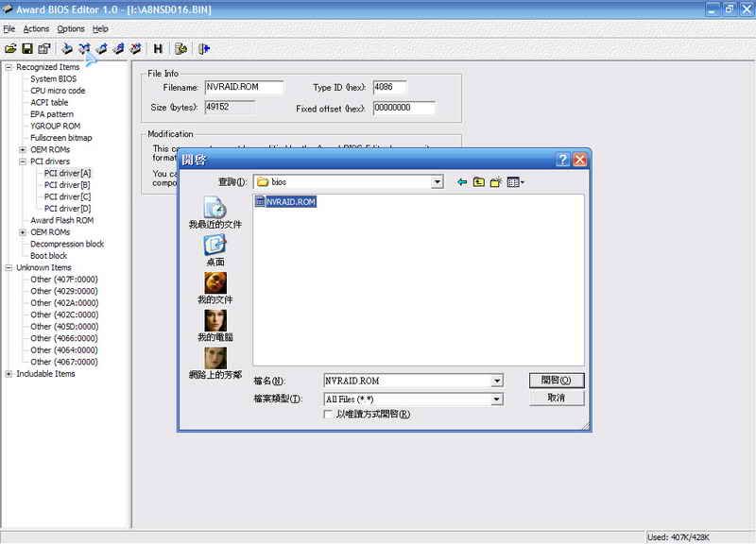Screen dimensions: 756x544
Task: Click the hex view H toolbar icon
Action: [158, 48]
